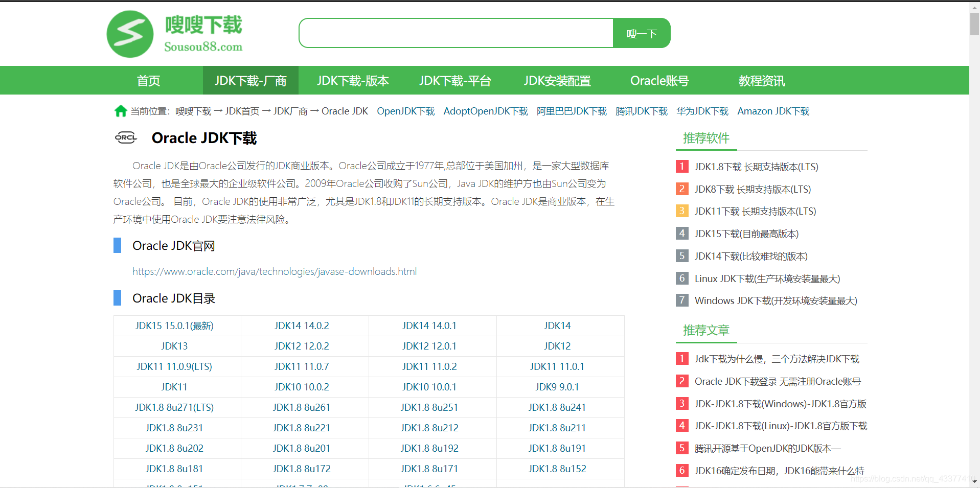Open JDK1.8 8u241 table link
980x488 pixels.
pos(557,407)
